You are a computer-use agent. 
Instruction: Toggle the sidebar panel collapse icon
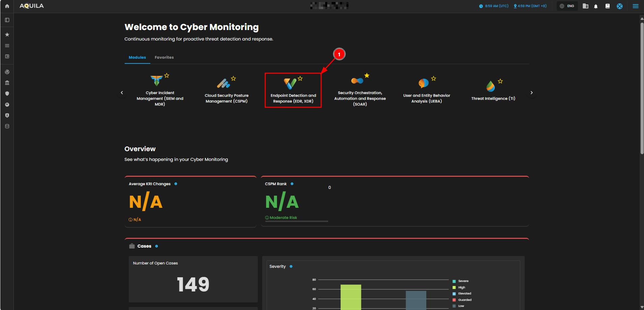point(7,20)
